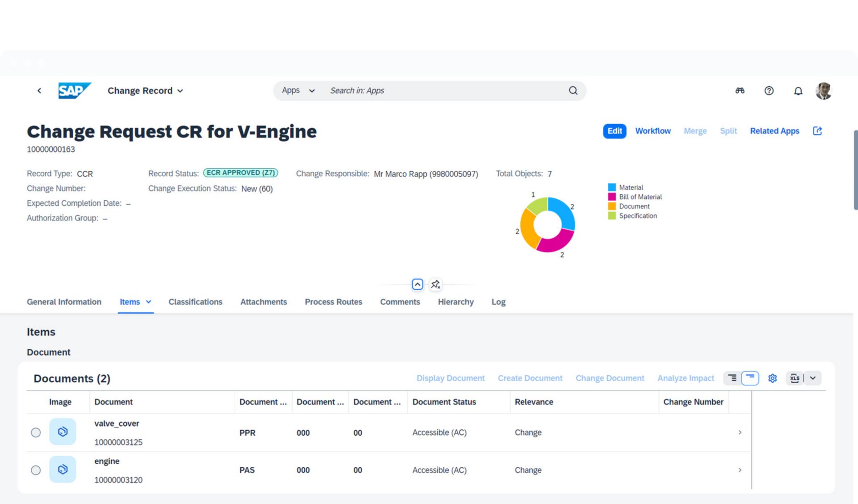Unpin the header via pin icon
Viewport: 858px width, 504px height.
coord(435,284)
